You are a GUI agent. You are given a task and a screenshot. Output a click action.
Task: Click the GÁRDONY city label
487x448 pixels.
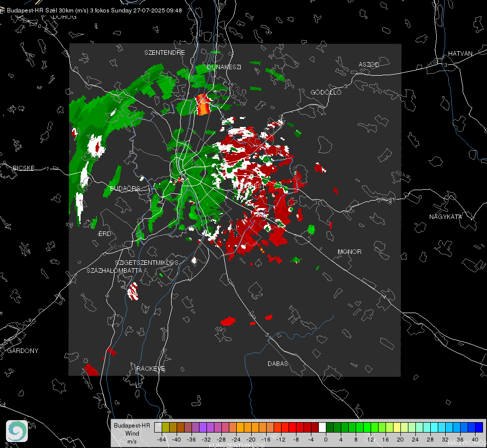tap(23, 351)
